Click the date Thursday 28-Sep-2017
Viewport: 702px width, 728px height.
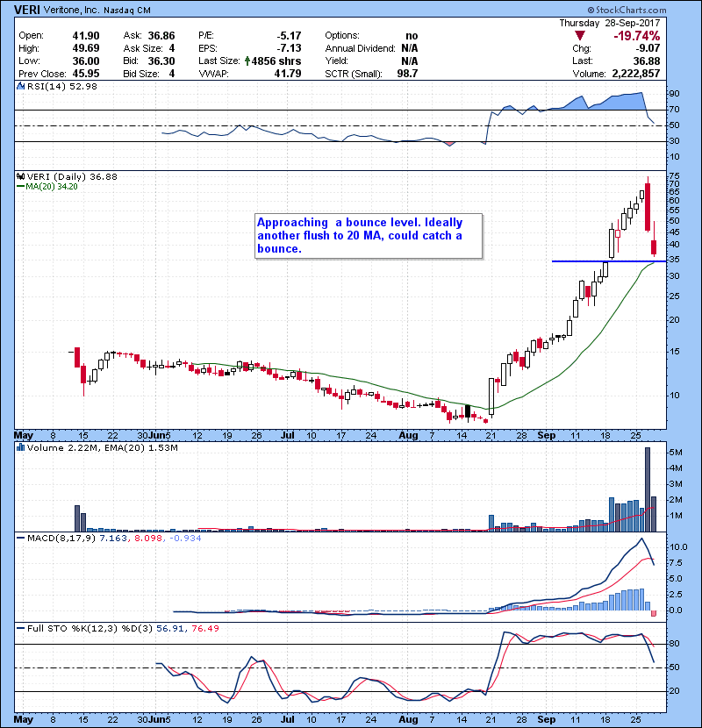pos(610,23)
